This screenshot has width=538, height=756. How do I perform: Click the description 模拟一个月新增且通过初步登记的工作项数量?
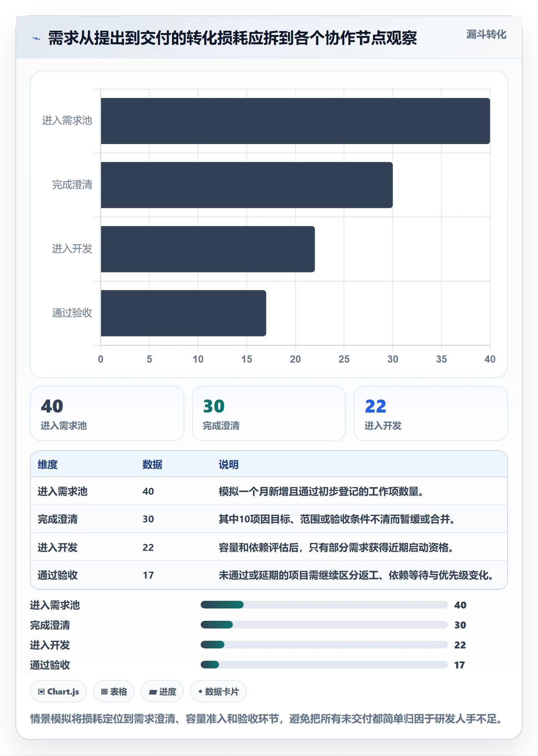[322, 491]
